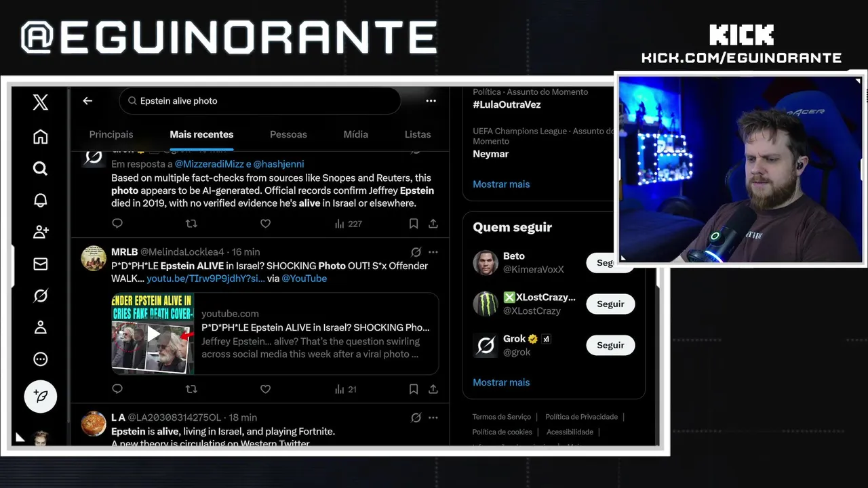The width and height of the screenshot is (868, 488).
Task: Open Messages envelope icon
Action: [x=41, y=264]
